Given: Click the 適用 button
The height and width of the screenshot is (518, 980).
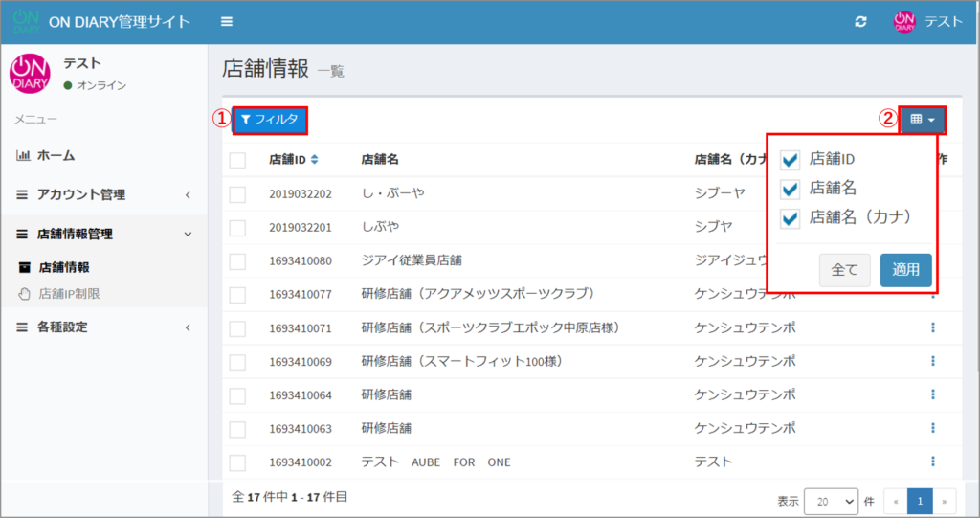Looking at the screenshot, I should (x=905, y=270).
